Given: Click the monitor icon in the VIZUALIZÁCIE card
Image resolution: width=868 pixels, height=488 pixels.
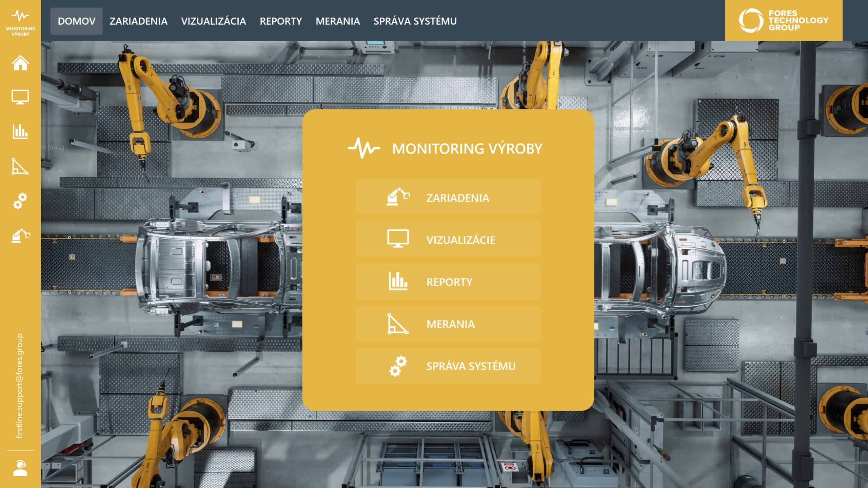Looking at the screenshot, I should pos(398,239).
